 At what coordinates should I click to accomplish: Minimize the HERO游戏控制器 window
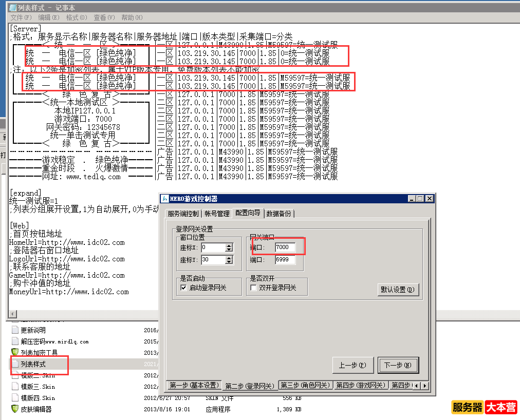pyautogui.click(x=412, y=199)
